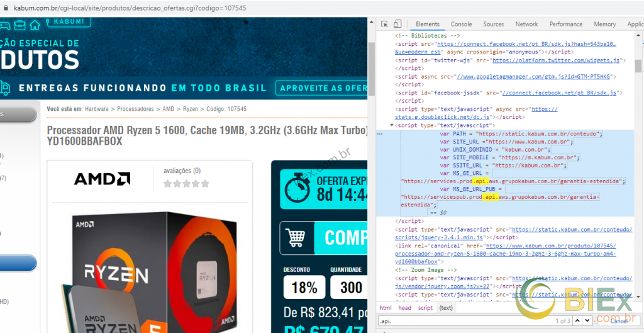Open the platform.twitter.com widgets.js link
This screenshot has height=333, width=644.
(x=556, y=60)
